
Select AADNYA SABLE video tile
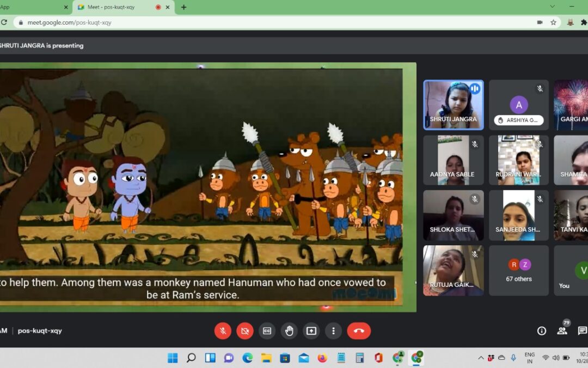454,160
